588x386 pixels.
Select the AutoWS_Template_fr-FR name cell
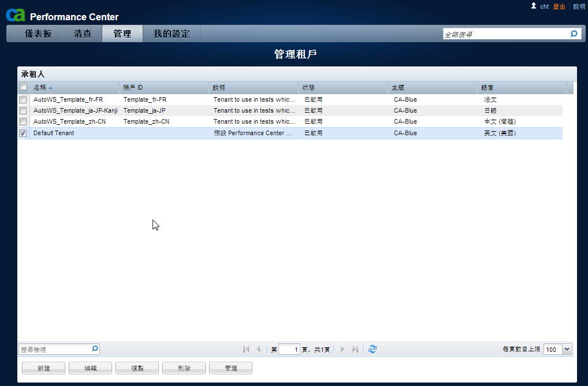(x=68, y=99)
